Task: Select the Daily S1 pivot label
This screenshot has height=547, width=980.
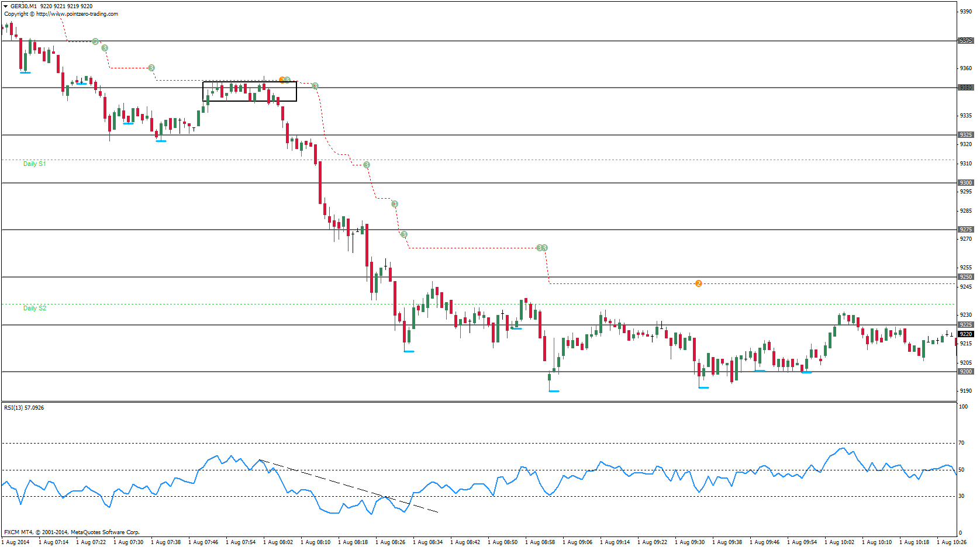Action: point(34,164)
